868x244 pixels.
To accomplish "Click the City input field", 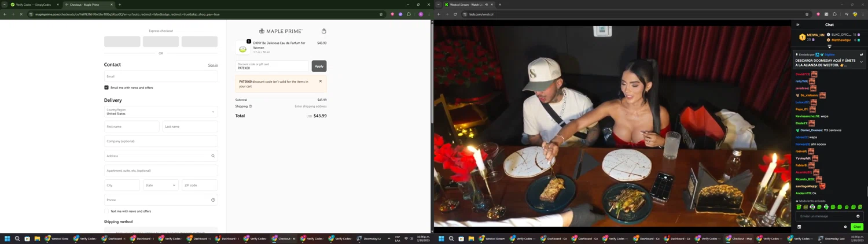I will point(122,185).
